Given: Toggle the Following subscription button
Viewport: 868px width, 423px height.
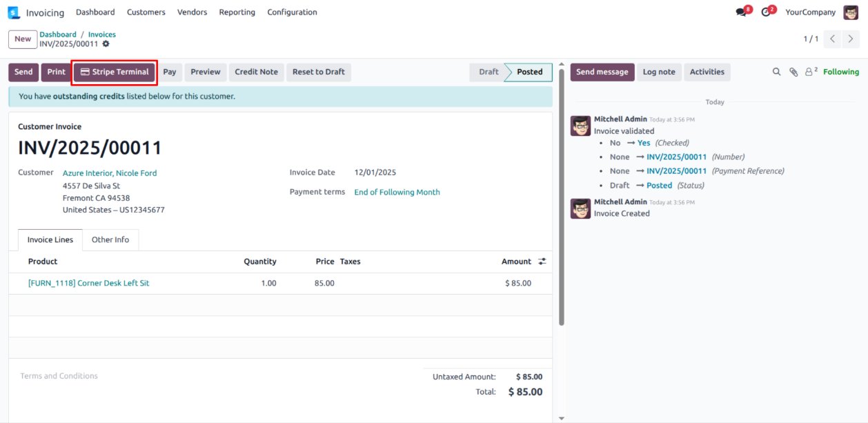Looking at the screenshot, I should 840,72.
